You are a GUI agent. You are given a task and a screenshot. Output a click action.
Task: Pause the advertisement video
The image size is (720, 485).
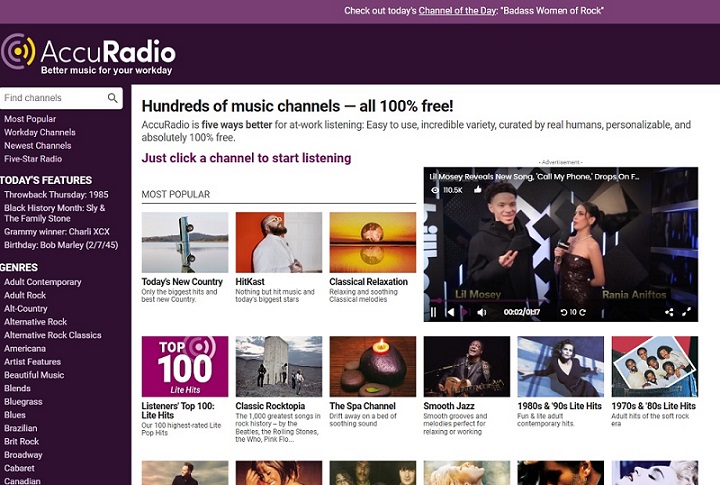[x=433, y=312]
